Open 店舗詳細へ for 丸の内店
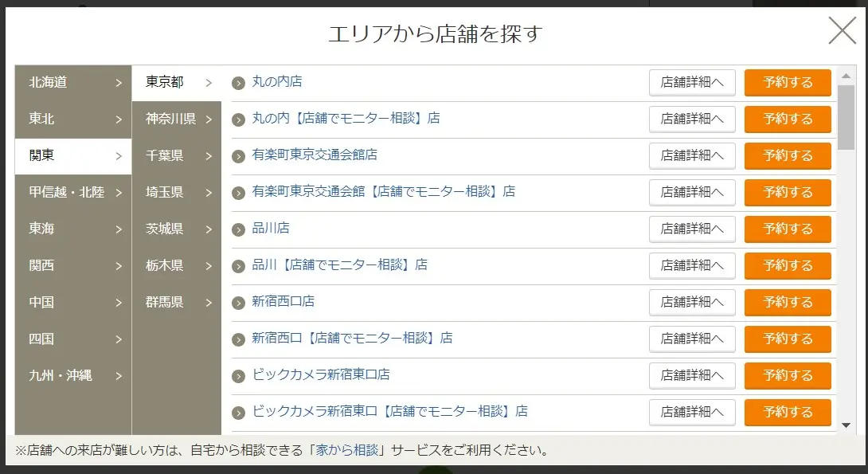Viewport: 868px width, 474px height. [692, 83]
